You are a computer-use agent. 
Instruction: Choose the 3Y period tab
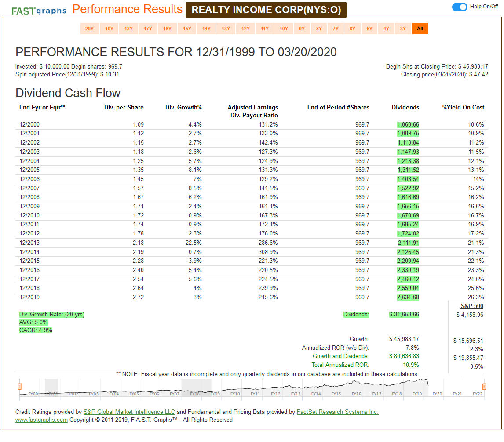(403, 29)
